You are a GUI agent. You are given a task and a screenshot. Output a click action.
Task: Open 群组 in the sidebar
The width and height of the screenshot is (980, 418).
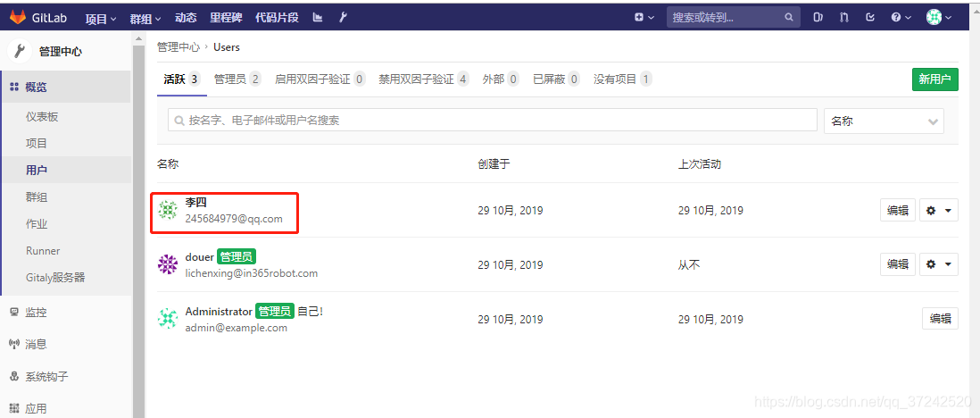[37, 197]
